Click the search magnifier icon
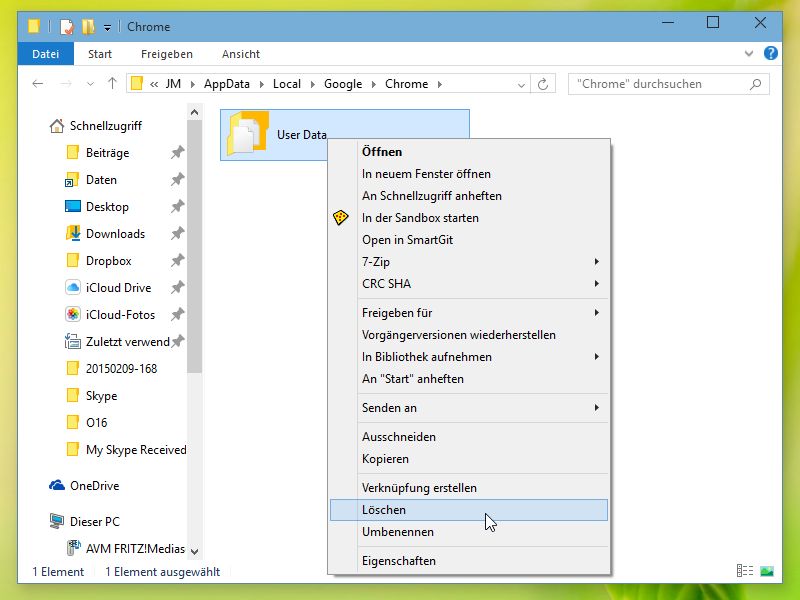Viewport: 800px width, 600px height. [756, 84]
